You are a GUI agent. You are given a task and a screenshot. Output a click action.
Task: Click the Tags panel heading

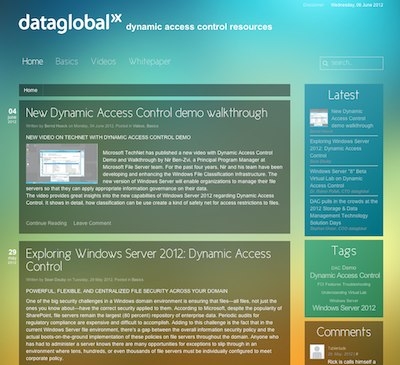[344, 251]
